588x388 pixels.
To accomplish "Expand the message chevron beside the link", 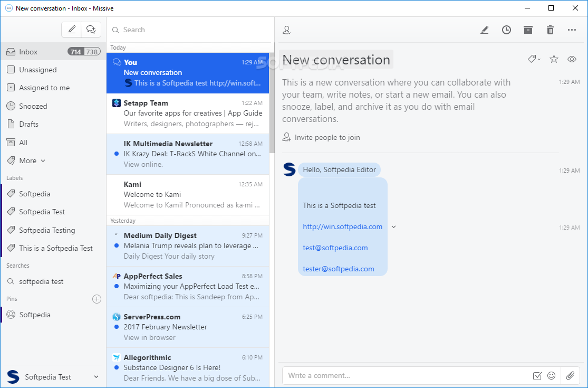I will coord(393,226).
